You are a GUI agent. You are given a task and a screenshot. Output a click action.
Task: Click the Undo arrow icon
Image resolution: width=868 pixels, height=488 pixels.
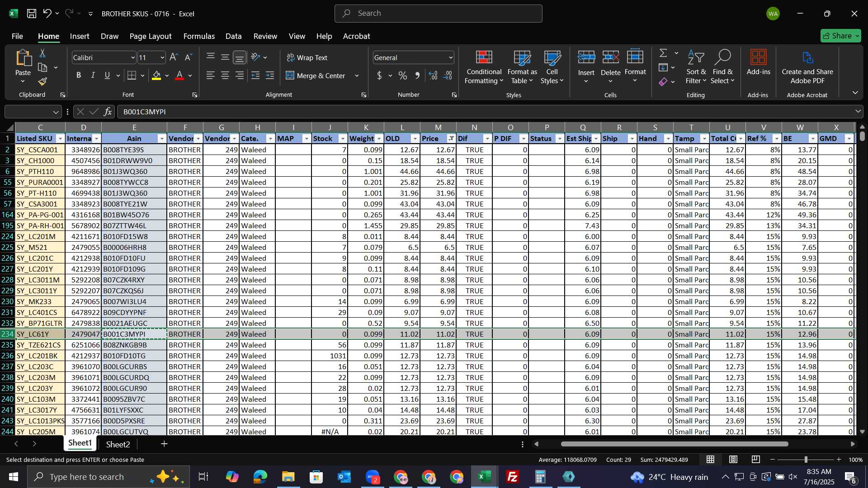[47, 14]
